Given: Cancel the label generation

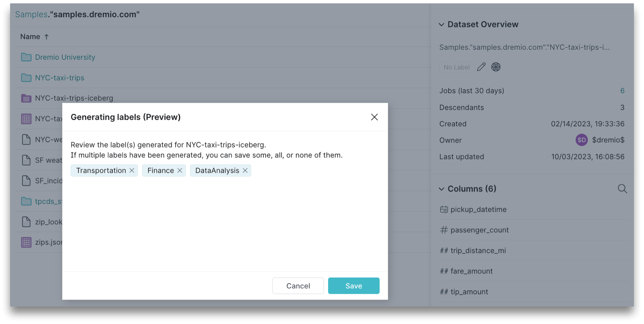Looking at the screenshot, I should pos(298,286).
